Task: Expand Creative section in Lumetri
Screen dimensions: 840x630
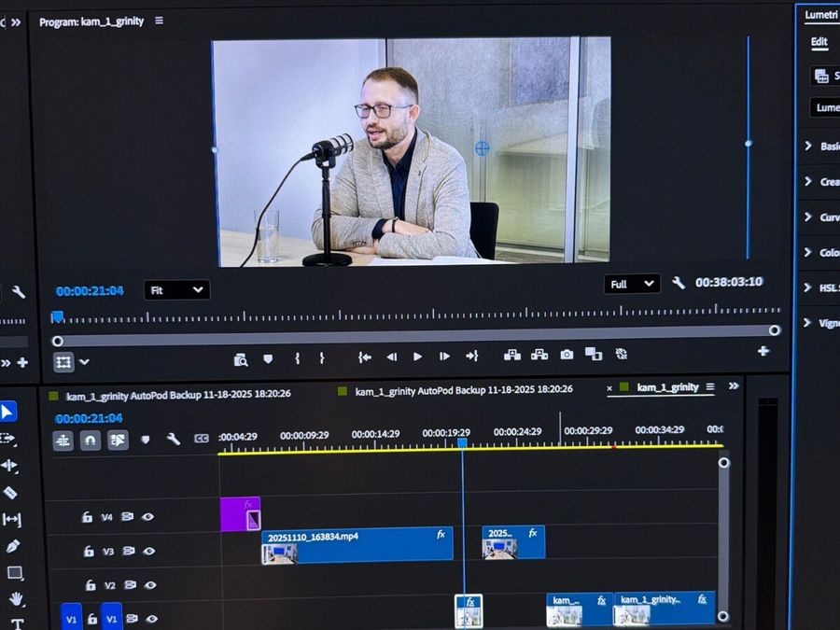Action: pos(808,182)
